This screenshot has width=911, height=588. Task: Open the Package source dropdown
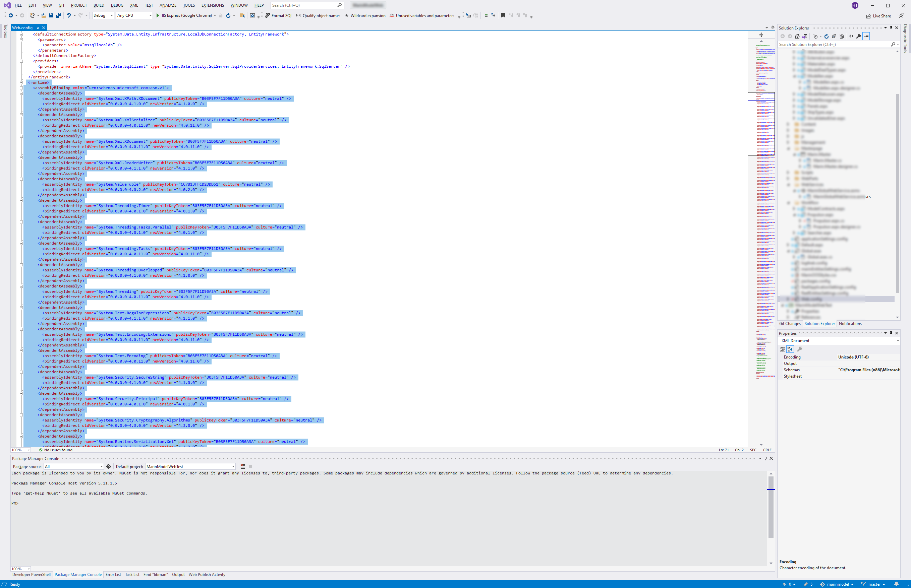tap(73, 467)
